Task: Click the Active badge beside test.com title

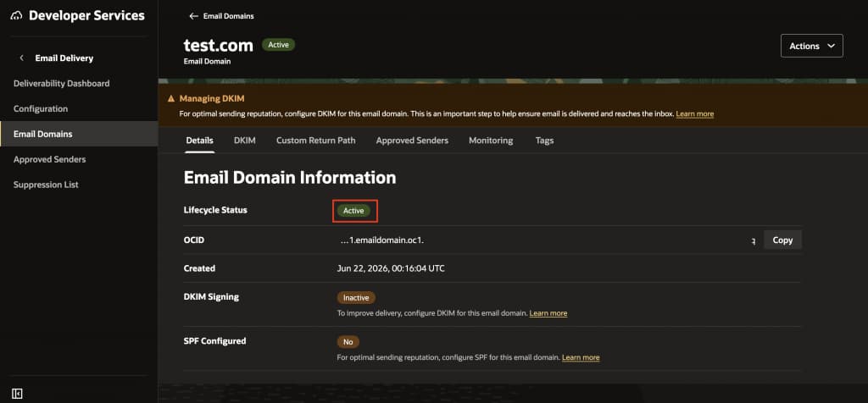Action: coord(278,45)
